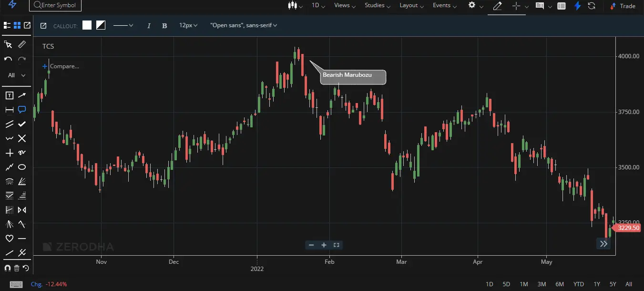
Task: Select the 1M range
Action: (x=524, y=284)
